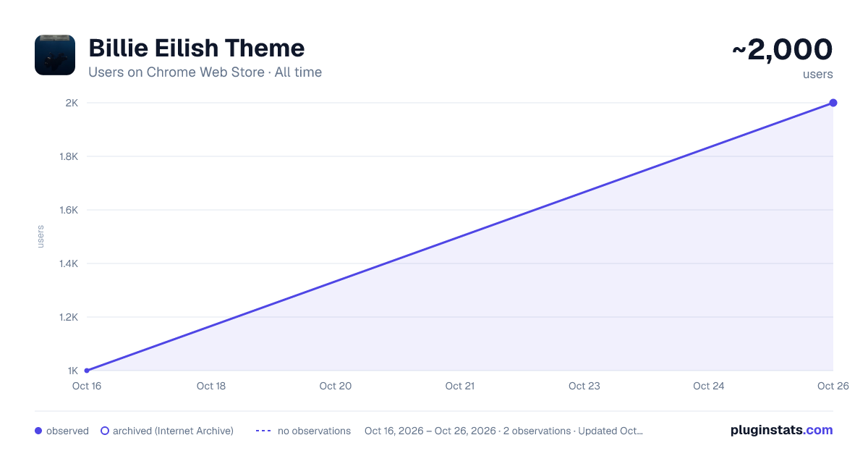
Task: Click the 1K y-axis label
Action: pyautogui.click(x=73, y=371)
